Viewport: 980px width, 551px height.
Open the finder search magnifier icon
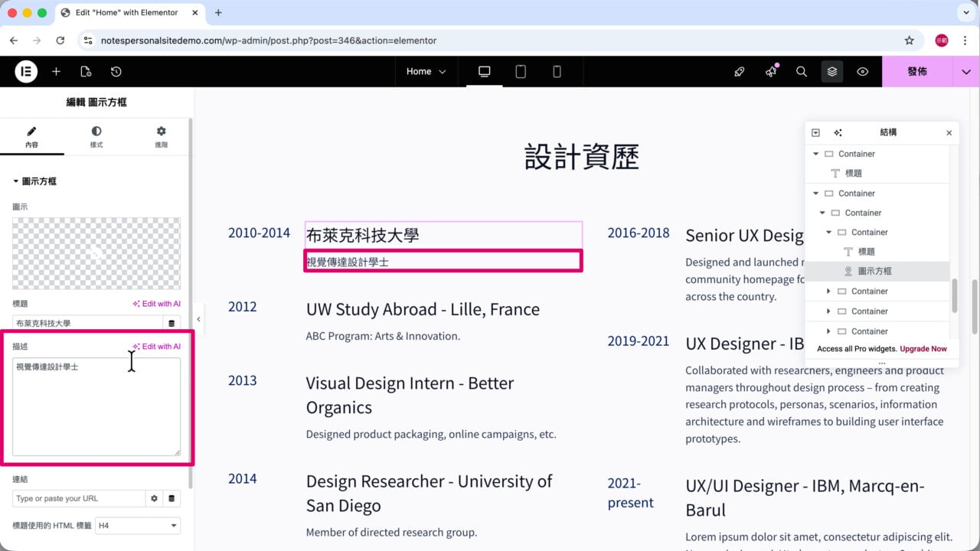(x=802, y=71)
